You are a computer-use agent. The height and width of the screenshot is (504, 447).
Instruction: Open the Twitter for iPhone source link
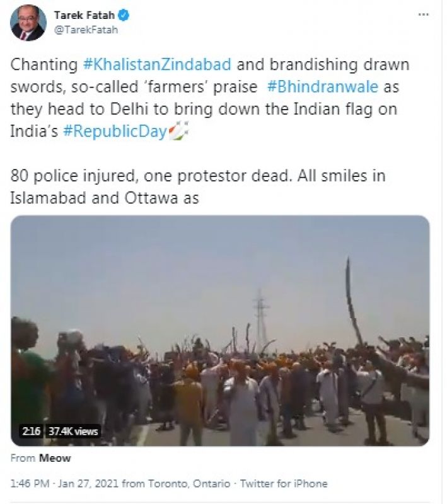point(284,483)
